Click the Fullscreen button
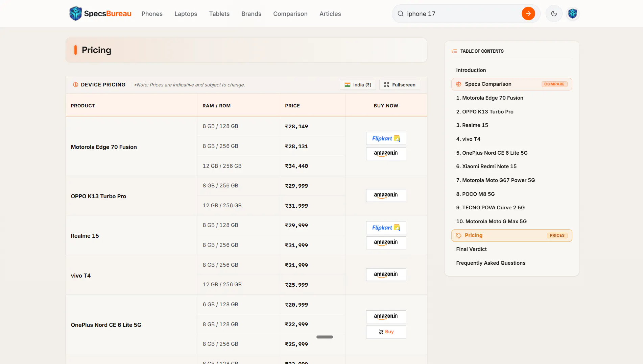The height and width of the screenshot is (364, 643). (400, 85)
